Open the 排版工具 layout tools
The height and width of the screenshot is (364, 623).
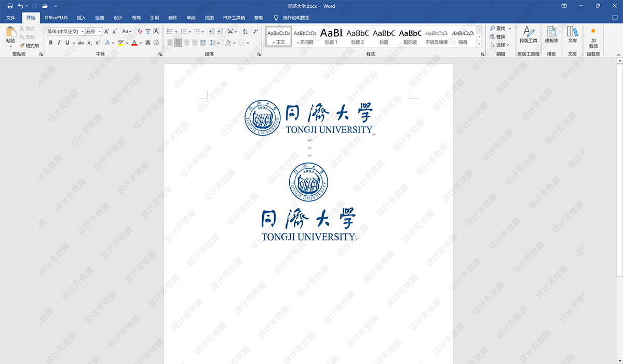click(x=529, y=34)
